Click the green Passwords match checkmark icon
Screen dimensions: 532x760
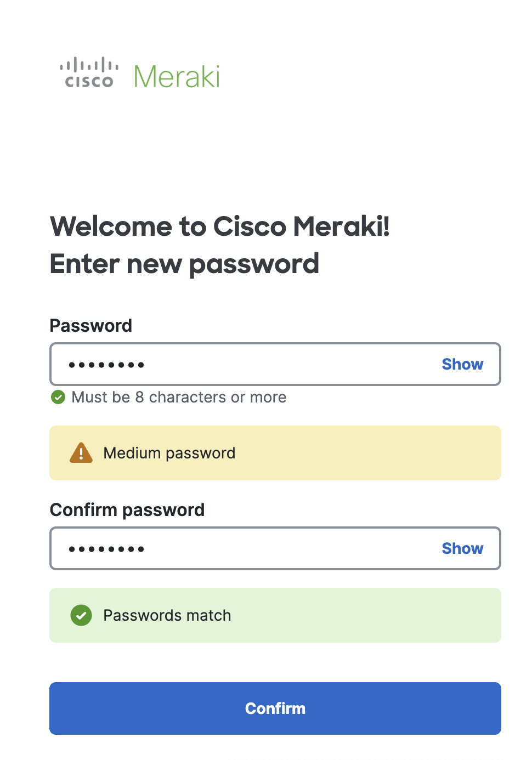click(x=81, y=615)
